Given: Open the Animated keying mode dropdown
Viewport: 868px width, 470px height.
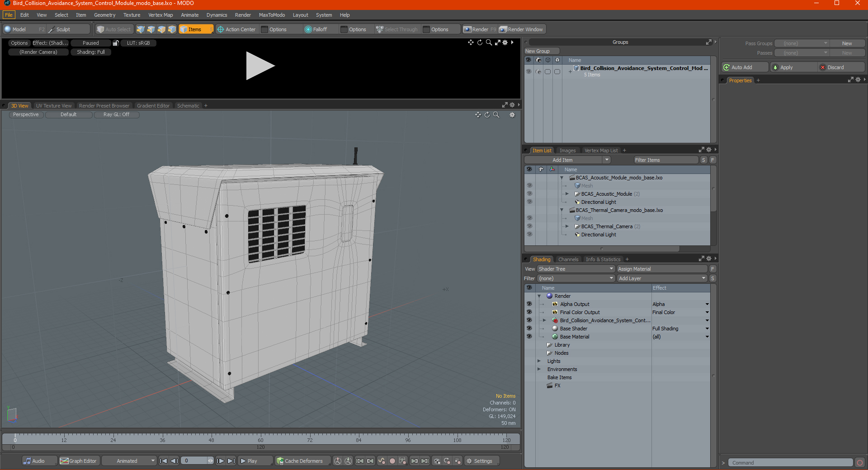Looking at the screenshot, I should click(129, 461).
